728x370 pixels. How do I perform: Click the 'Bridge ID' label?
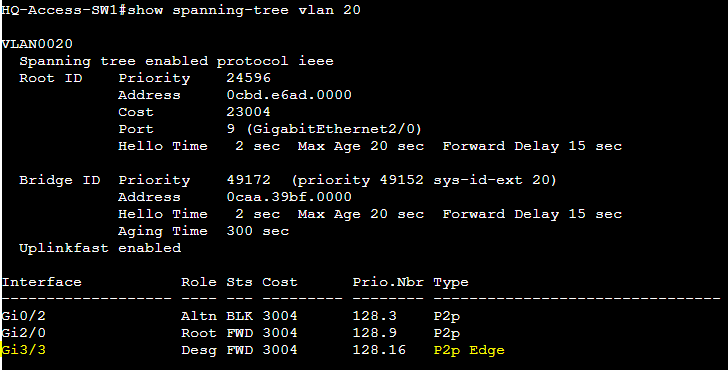point(59,180)
